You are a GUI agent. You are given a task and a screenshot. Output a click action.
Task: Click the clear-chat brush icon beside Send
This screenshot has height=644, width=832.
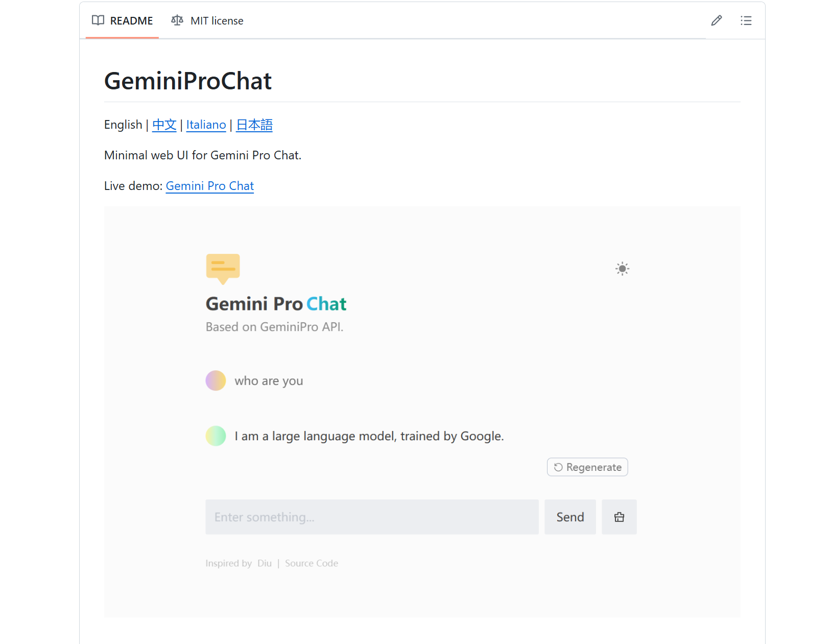619,517
